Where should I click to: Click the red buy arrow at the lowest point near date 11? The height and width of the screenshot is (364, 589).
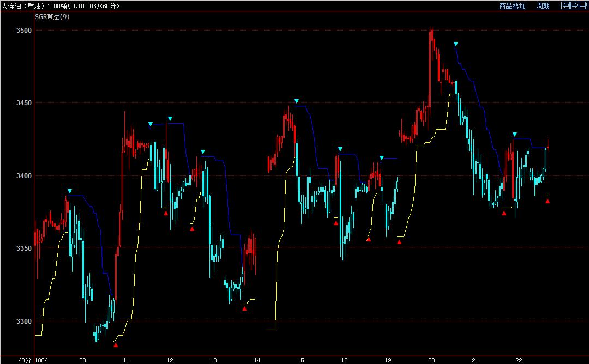[x=116, y=345]
